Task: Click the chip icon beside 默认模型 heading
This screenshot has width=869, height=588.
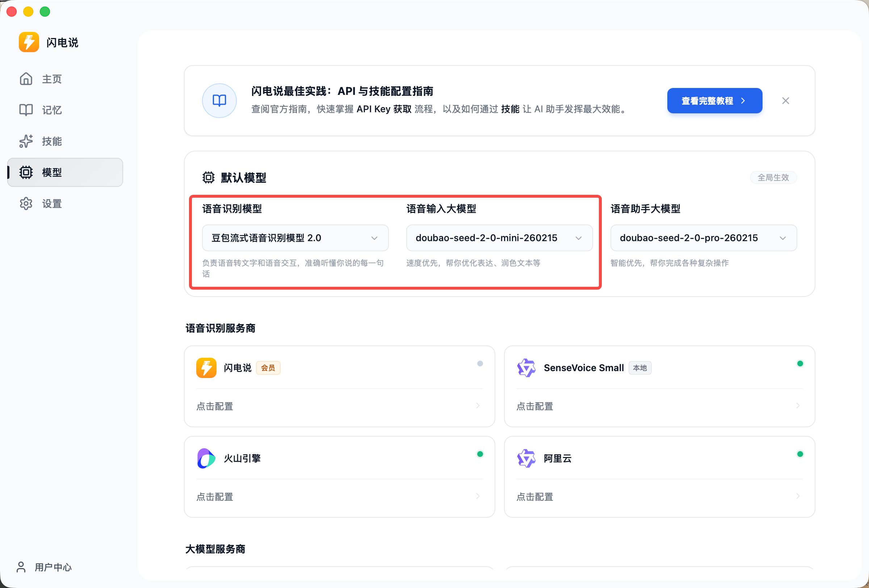Action: [x=208, y=177]
